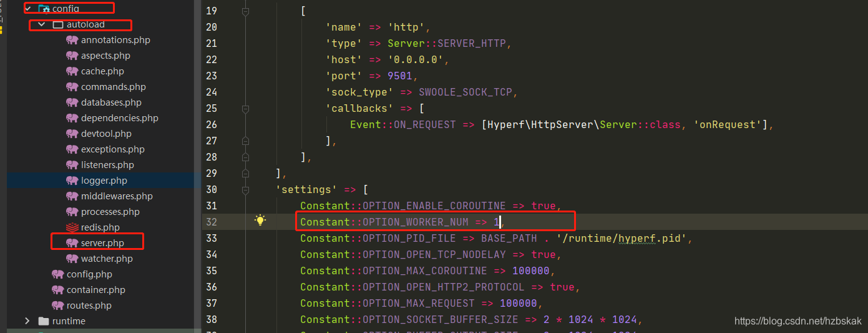The width and height of the screenshot is (868, 333).
Task: Fold callbacks array at line 25
Action: click(x=245, y=109)
